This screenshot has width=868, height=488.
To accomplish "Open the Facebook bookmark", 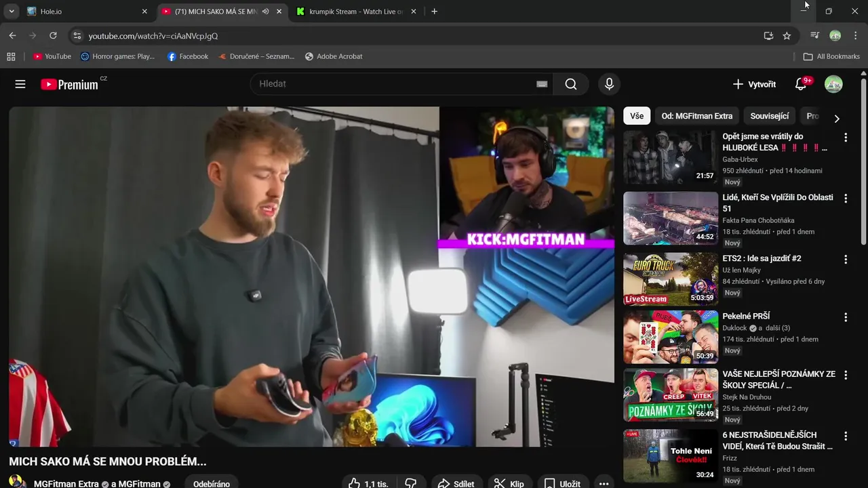I will pos(188,56).
